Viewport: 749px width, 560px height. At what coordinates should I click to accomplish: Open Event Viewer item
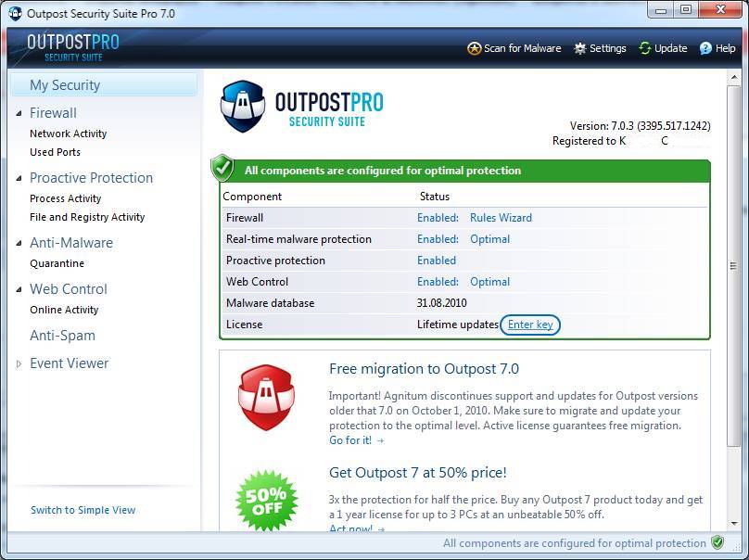[x=70, y=363]
